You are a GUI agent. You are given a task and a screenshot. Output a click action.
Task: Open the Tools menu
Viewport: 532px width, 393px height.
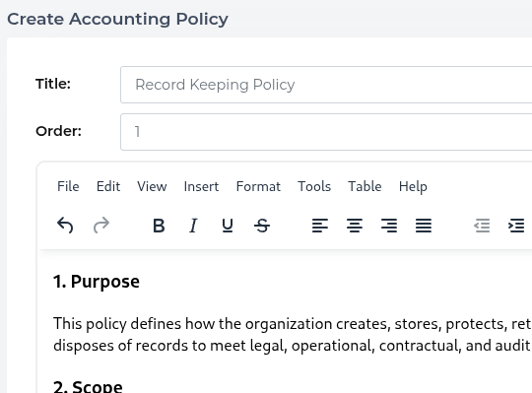pos(314,186)
